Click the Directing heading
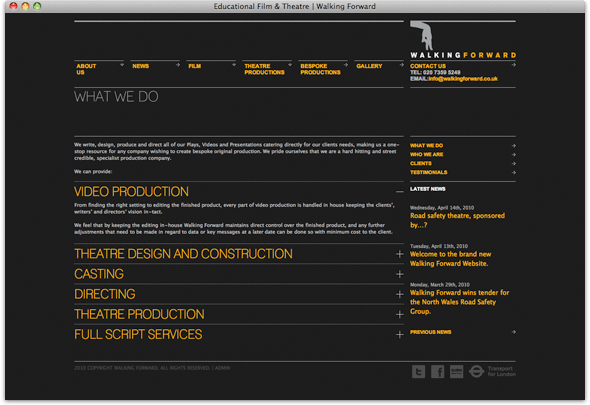 coord(105,294)
